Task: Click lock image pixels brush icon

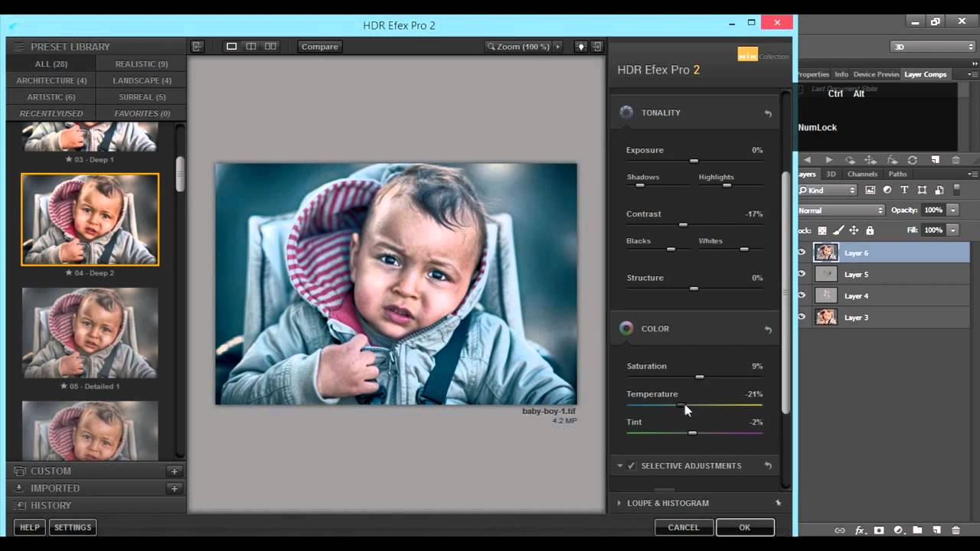Action: (838, 230)
